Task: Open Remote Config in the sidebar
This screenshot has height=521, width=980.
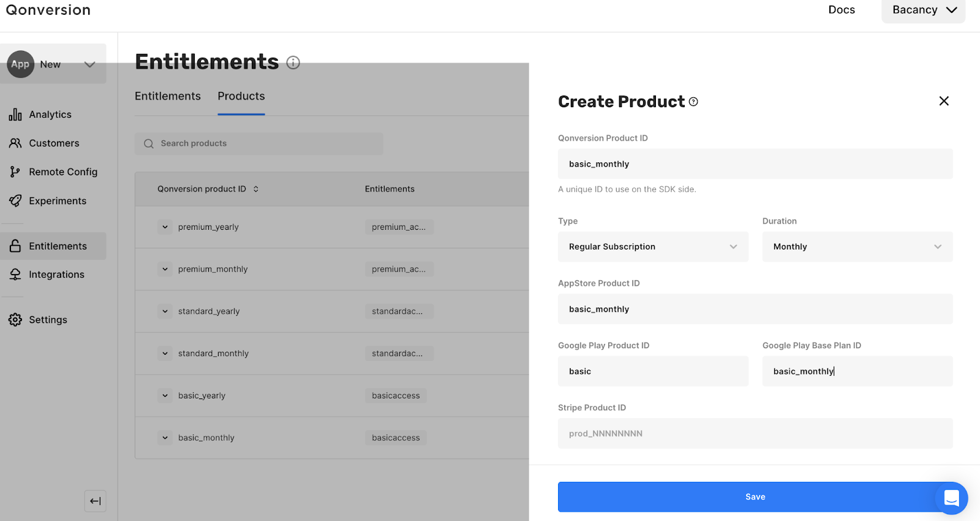Action: pos(63,172)
